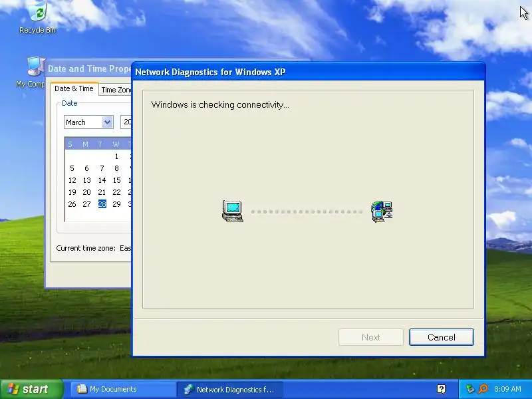Click the disabled Next button
This screenshot has width=532, height=399.
pos(371,337)
